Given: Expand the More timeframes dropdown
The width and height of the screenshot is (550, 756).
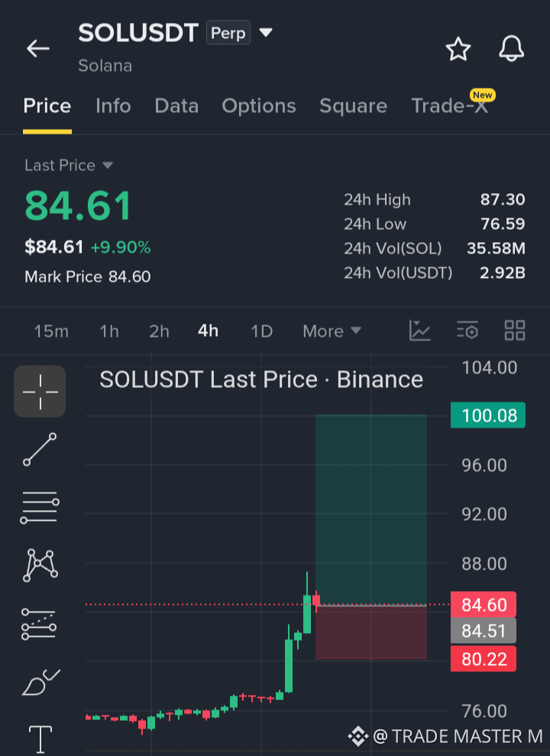Looking at the screenshot, I should pyautogui.click(x=332, y=331).
